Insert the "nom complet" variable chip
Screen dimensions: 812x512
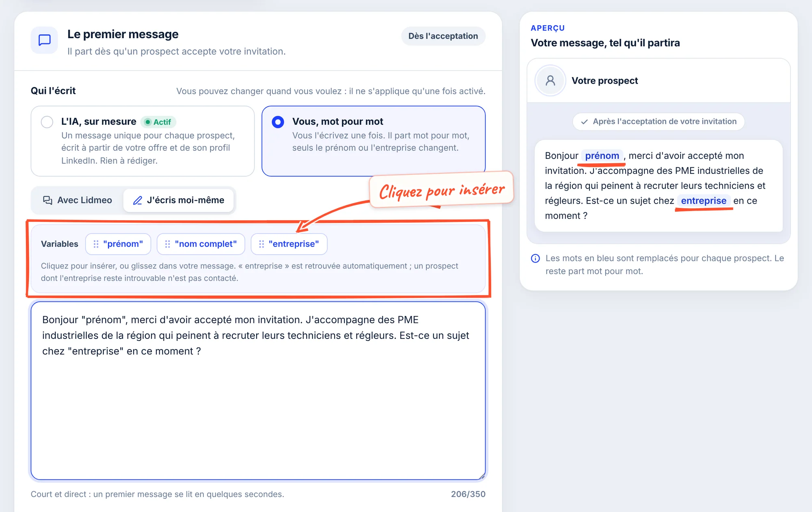tap(201, 244)
